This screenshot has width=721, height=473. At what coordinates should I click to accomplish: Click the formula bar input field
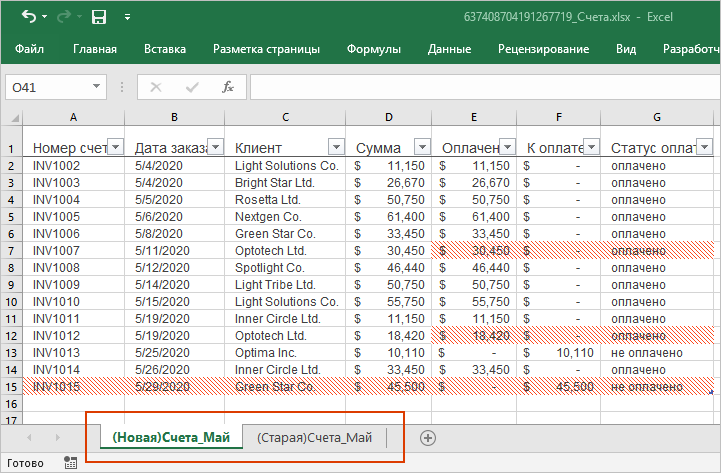point(480,88)
